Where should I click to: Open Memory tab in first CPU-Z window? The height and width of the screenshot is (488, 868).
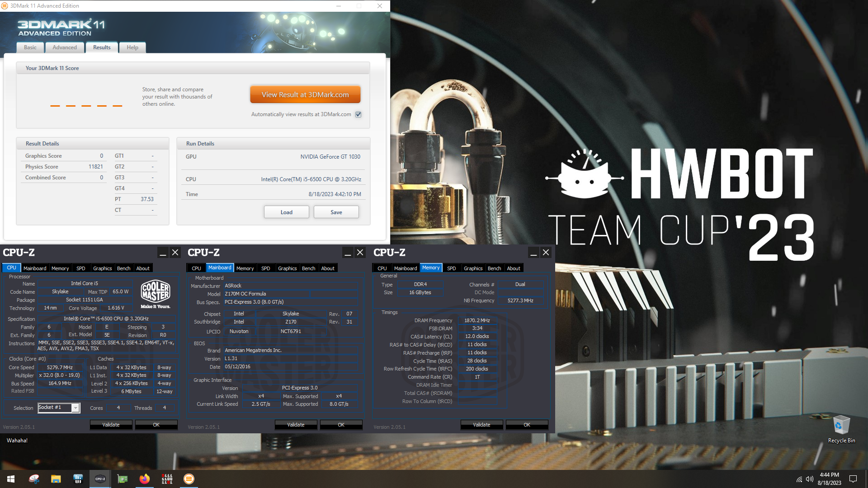[x=60, y=268]
